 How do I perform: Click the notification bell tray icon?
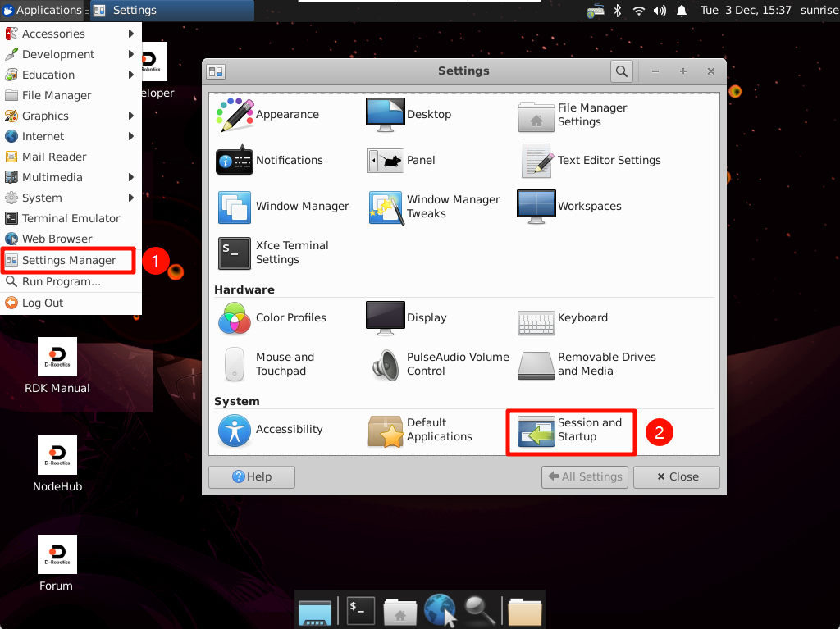point(682,10)
